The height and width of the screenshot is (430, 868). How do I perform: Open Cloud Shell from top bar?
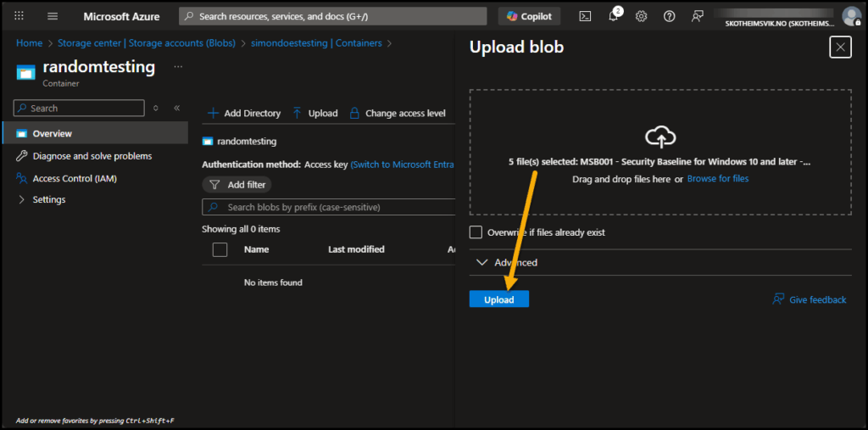(x=585, y=16)
